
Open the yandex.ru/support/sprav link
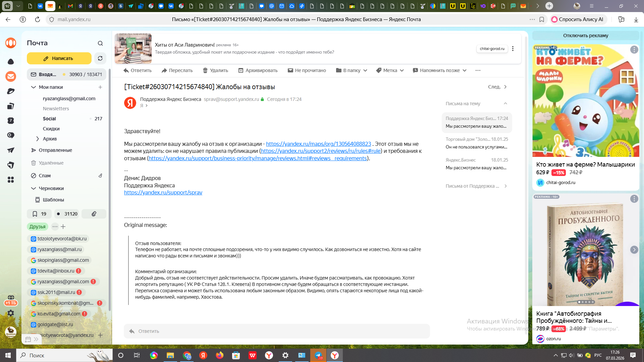pyautogui.click(x=163, y=192)
